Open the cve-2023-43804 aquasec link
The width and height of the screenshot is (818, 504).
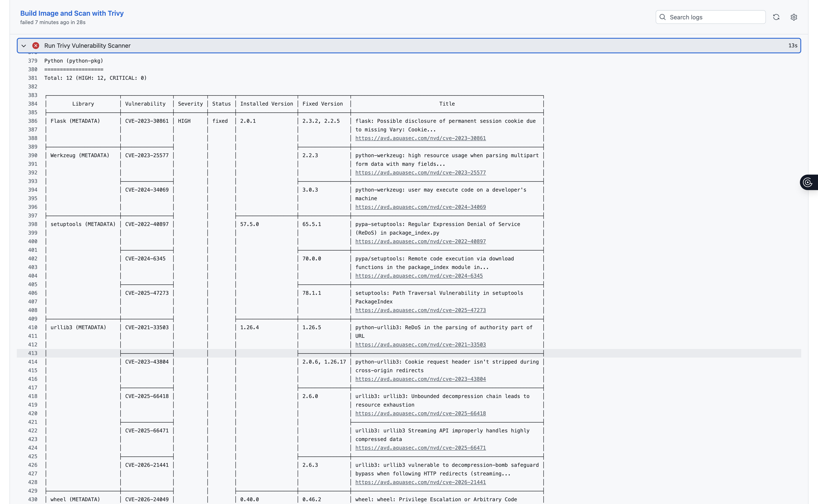420,379
